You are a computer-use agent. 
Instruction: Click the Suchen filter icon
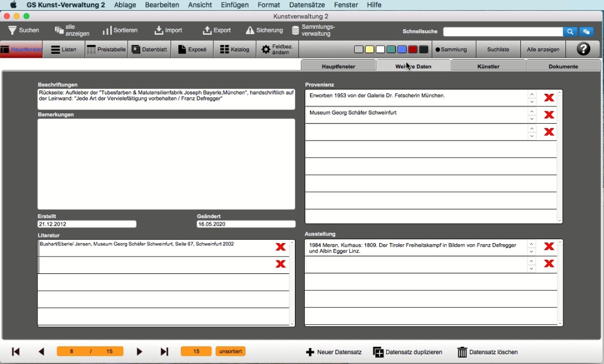[x=12, y=30]
